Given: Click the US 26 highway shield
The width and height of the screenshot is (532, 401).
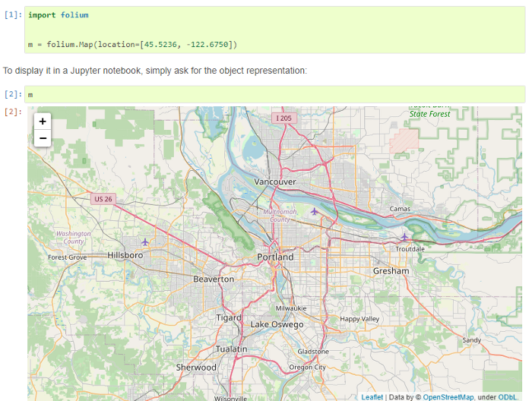Looking at the screenshot, I should (x=103, y=199).
